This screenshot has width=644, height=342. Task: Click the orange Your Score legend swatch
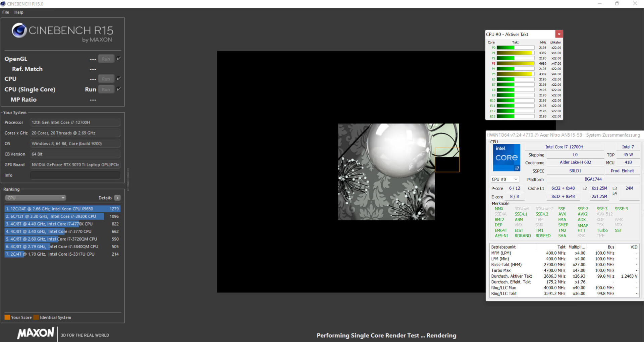pos(7,317)
